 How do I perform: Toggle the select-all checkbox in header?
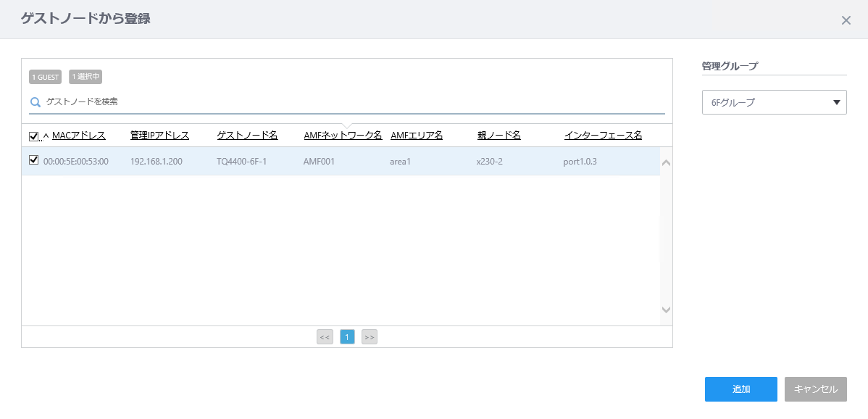pos(33,136)
